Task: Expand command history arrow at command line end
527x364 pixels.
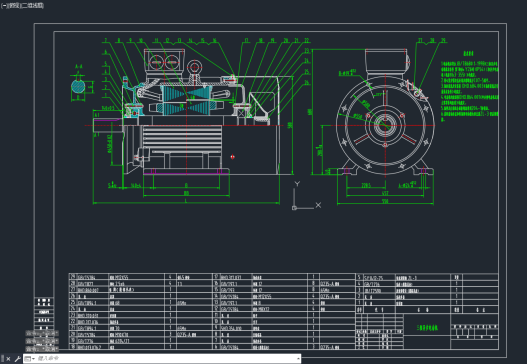Action: point(298,359)
